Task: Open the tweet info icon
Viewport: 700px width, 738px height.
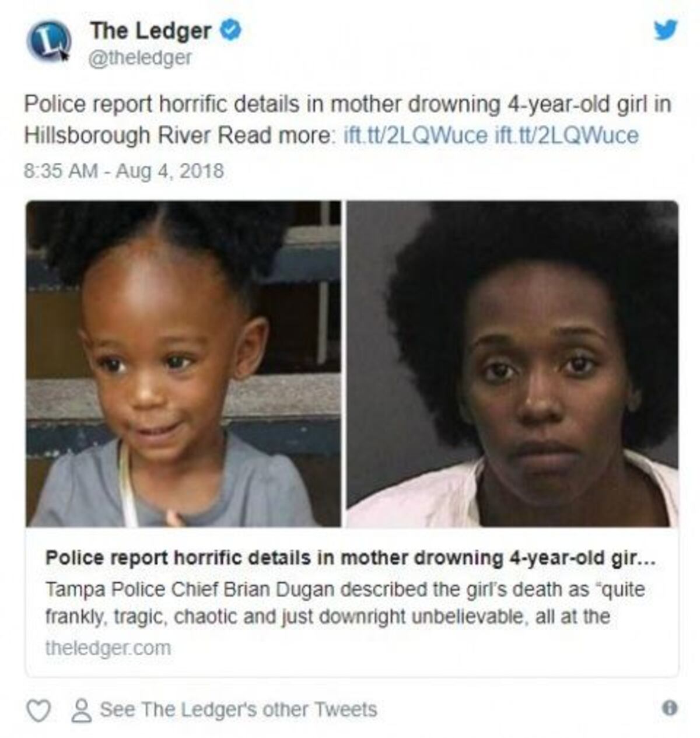Action: [670, 708]
